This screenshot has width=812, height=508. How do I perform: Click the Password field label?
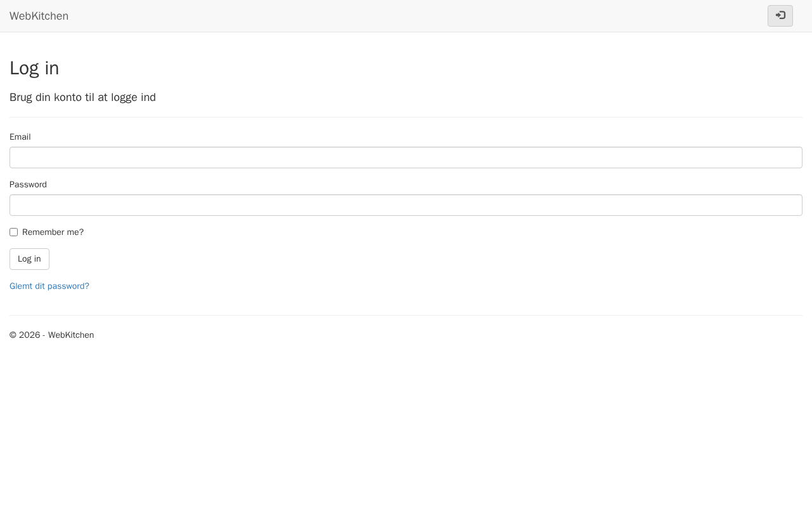point(28,185)
